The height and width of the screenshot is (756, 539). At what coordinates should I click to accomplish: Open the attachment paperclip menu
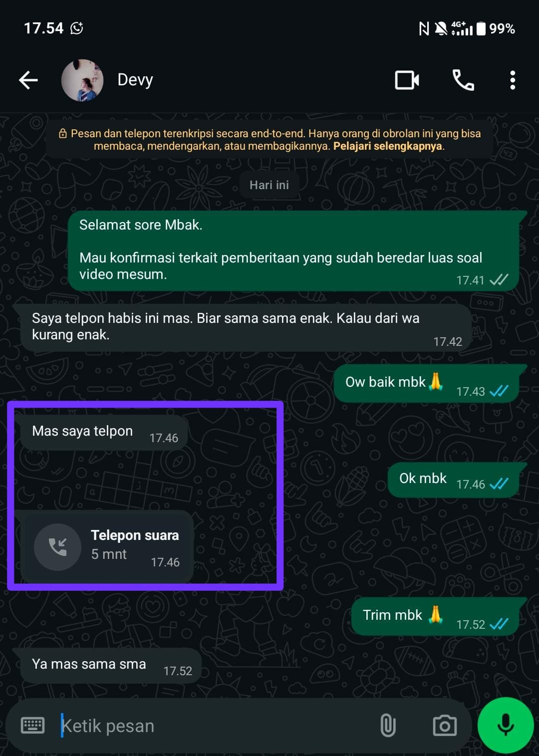click(x=388, y=726)
